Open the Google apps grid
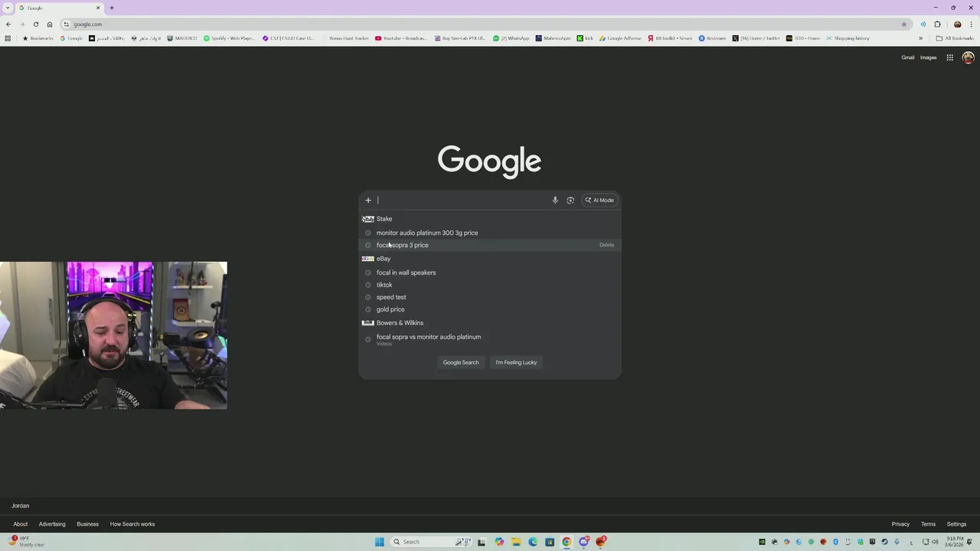Viewport: 980px width, 551px height. (949, 57)
